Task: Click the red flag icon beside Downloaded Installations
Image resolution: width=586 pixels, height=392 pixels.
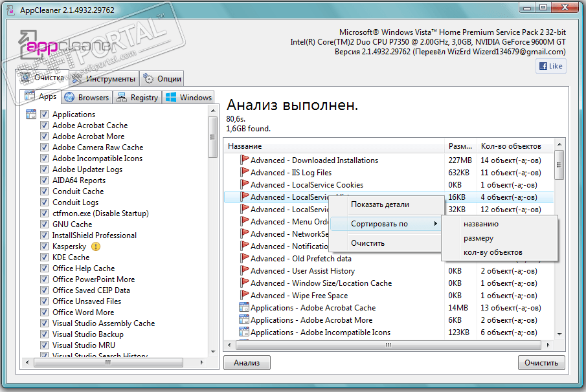Action: [x=244, y=160]
